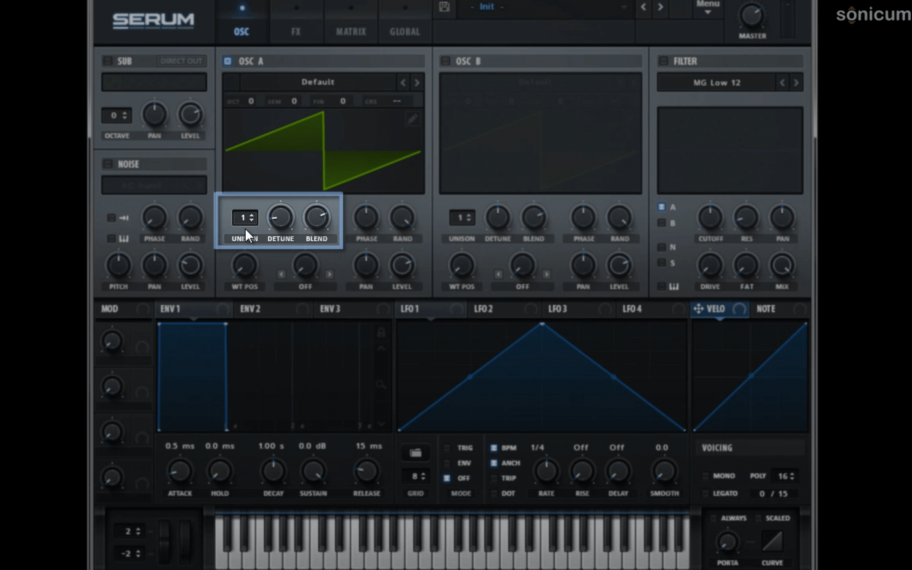The image size is (912, 570).
Task: Open the MATRIX tab
Action: (351, 31)
